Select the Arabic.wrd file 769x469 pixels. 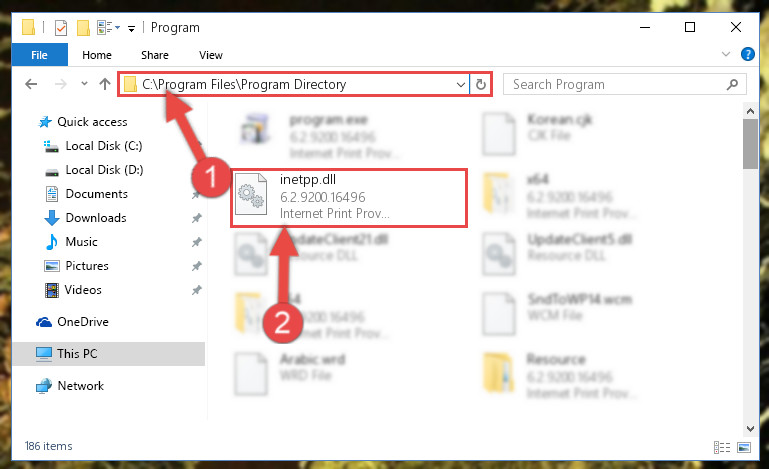point(290,374)
